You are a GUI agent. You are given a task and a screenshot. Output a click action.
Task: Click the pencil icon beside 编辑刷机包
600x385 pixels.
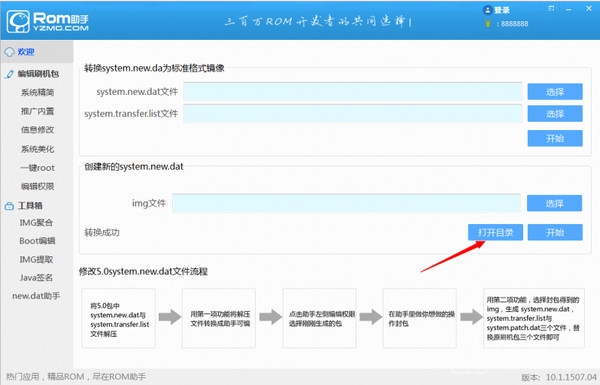[x=9, y=74]
